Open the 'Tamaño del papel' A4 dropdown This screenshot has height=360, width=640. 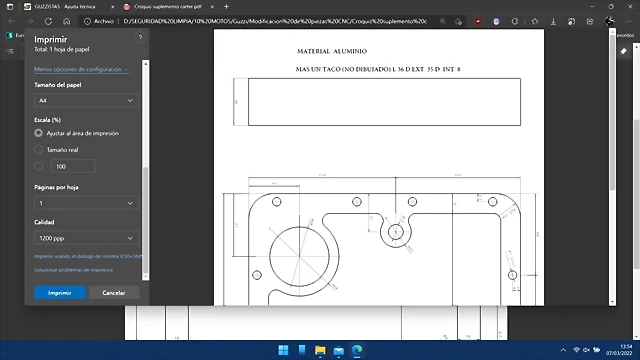pos(86,100)
